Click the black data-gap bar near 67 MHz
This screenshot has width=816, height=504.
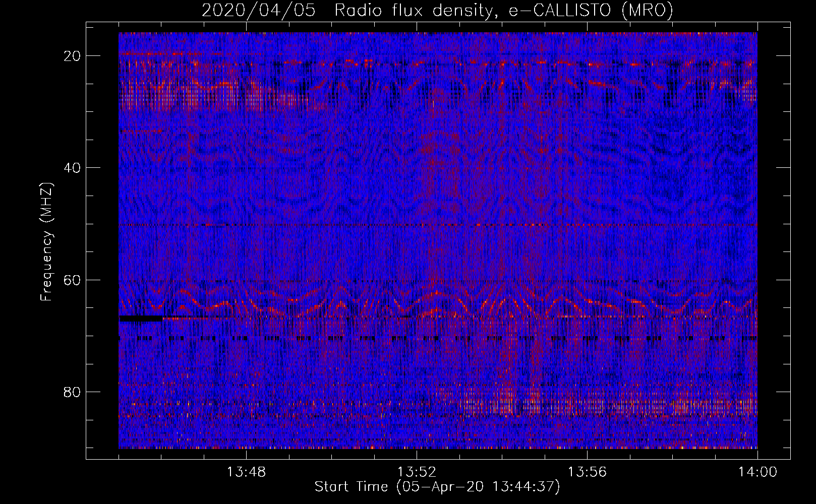(141, 319)
